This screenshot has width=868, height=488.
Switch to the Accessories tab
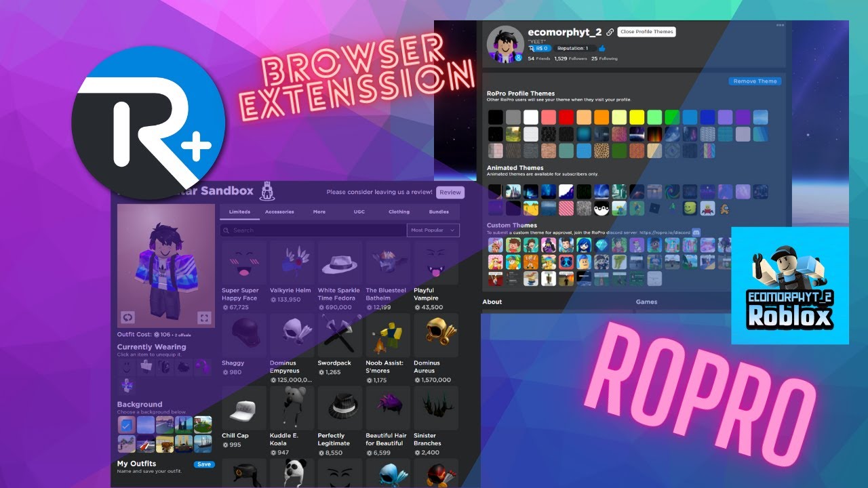(x=281, y=211)
